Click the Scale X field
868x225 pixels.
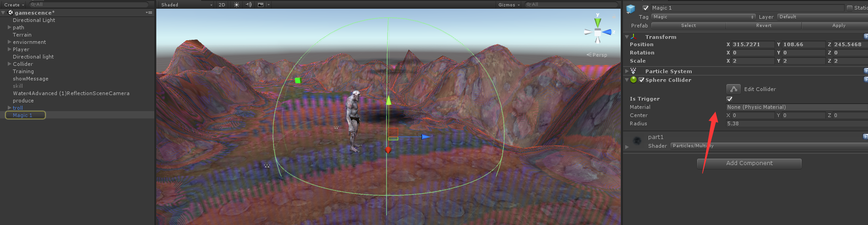pyautogui.click(x=753, y=61)
